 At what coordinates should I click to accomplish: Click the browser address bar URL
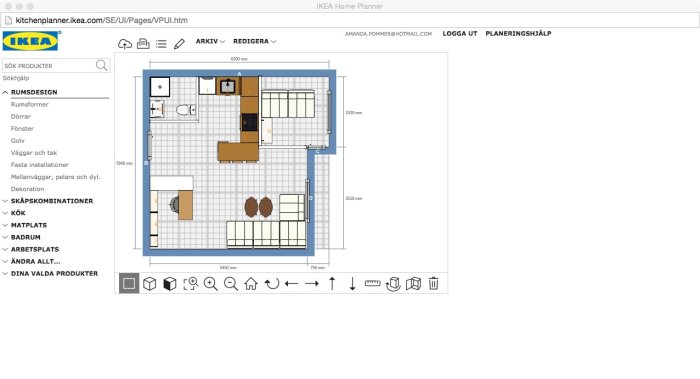[x=101, y=20]
